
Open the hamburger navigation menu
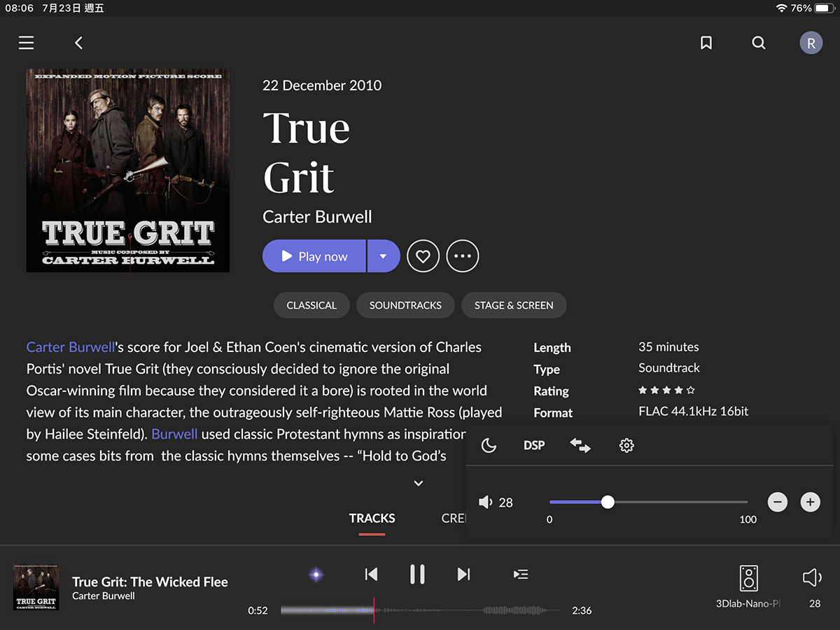(x=26, y=43)
